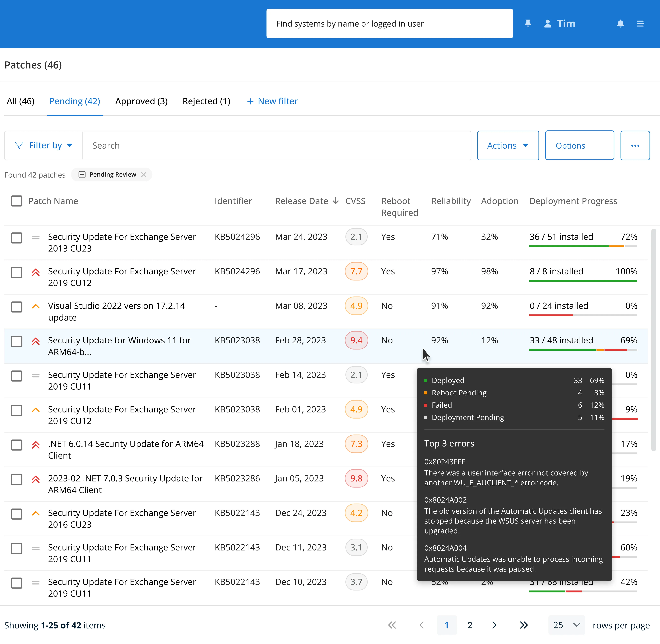Click critical priority icon for KB5023286 row
The width and height of the screenshot is (660, 644).
[x=36, y=479]
